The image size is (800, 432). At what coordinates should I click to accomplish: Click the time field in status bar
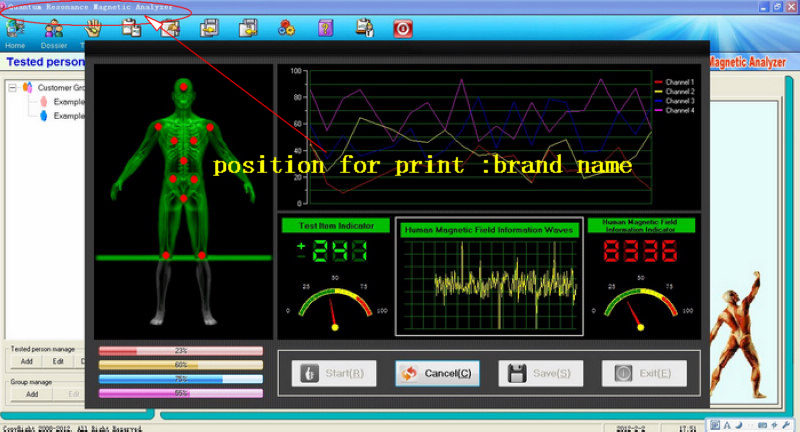pos(687,428)
